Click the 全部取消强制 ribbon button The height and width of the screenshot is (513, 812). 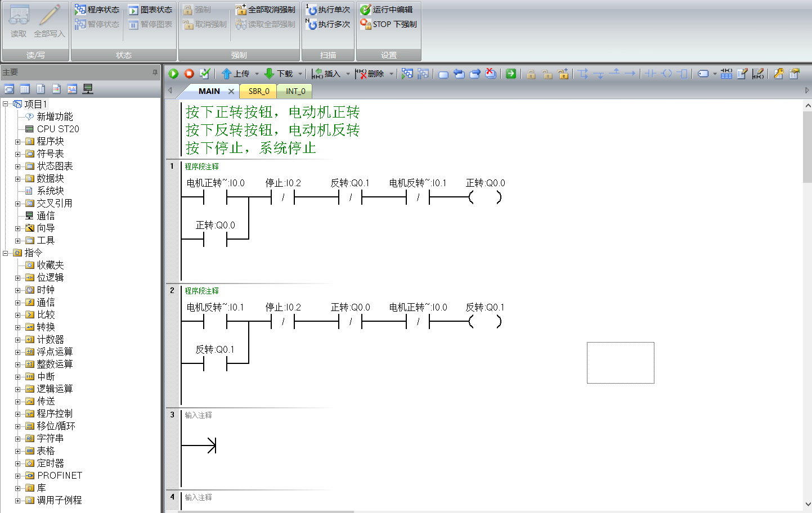[x=265, y=10]
